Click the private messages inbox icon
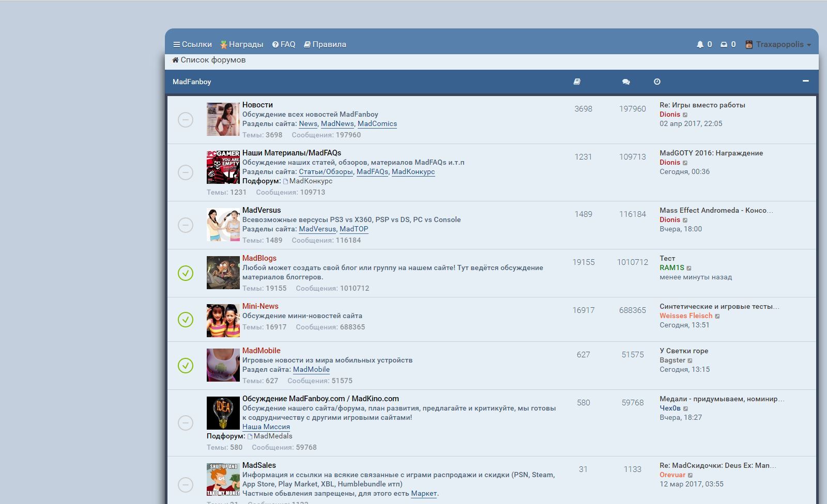Screen dimensions: 827x504 (724, 44)
